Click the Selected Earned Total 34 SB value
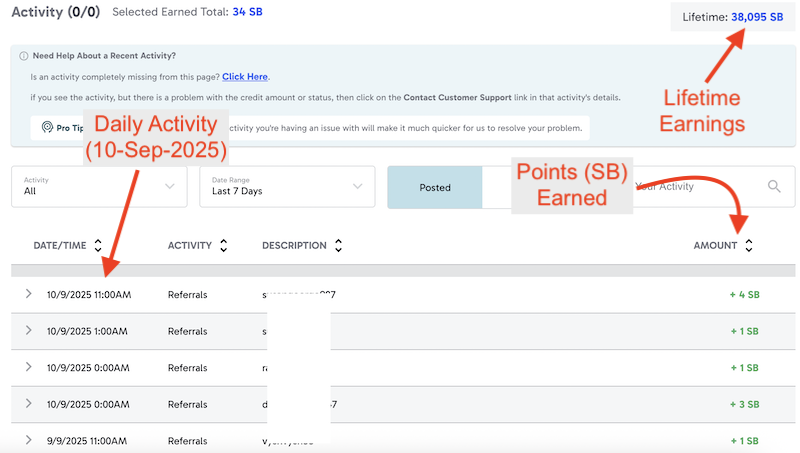 coord(247,12)
